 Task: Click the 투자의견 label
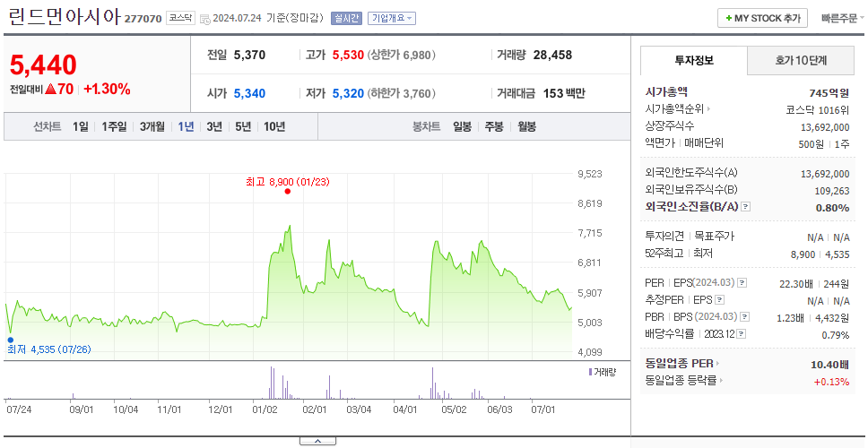[664, 237]
